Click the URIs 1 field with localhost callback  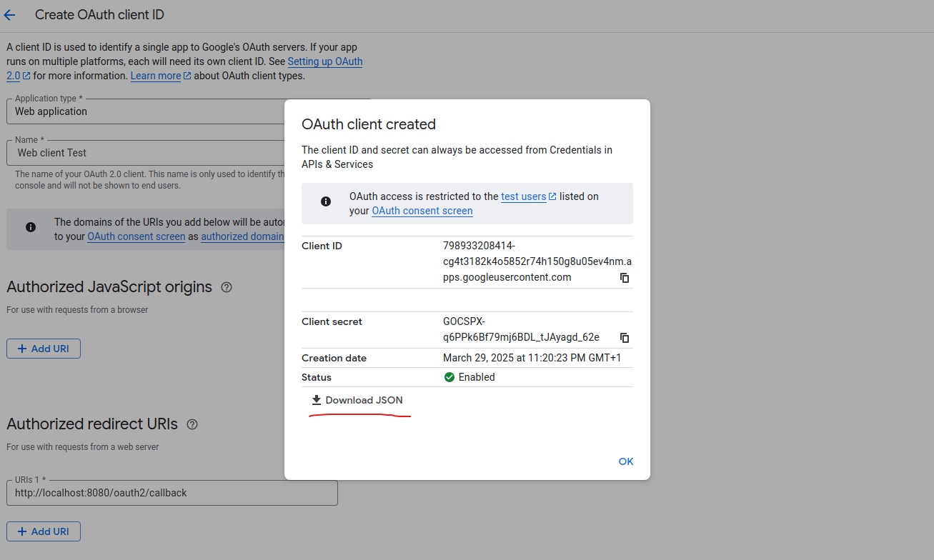point(172,493)
